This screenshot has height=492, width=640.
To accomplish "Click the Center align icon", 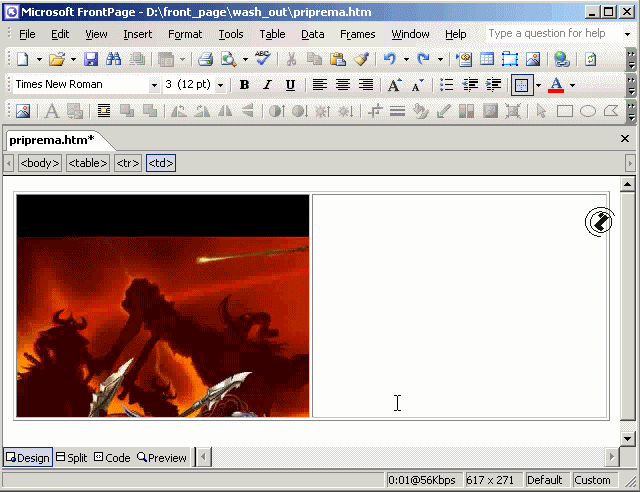I will (x=342, y=85).
